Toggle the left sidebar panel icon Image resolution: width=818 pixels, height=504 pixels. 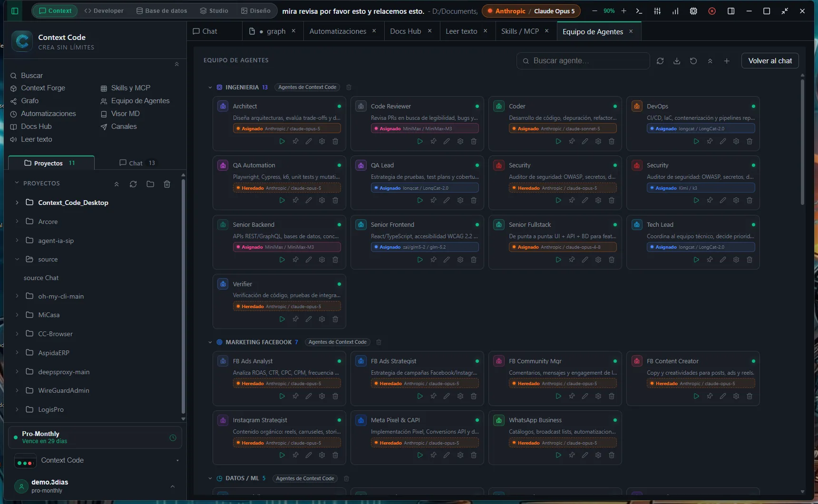[x=15, y=11]
